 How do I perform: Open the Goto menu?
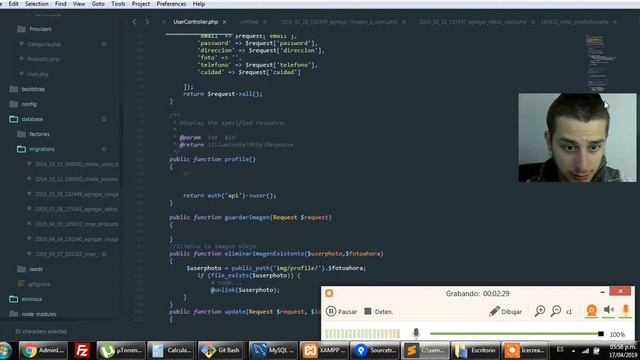tap(98, 4)
